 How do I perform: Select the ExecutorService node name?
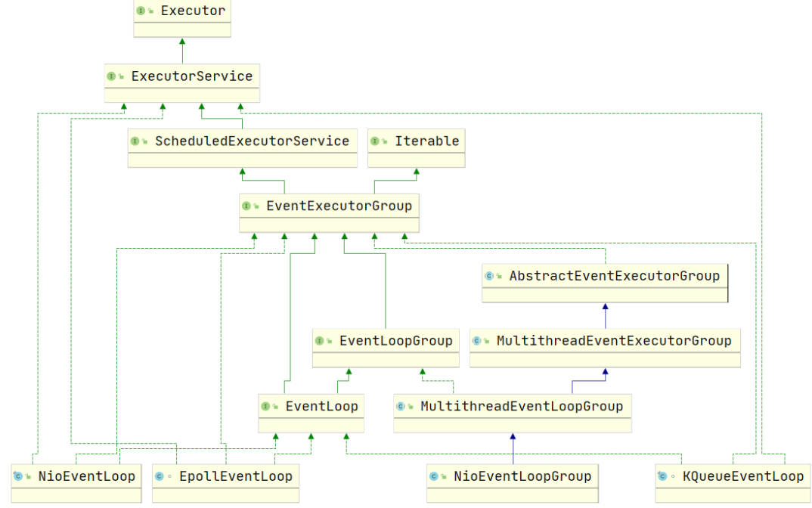pos(191,76)
